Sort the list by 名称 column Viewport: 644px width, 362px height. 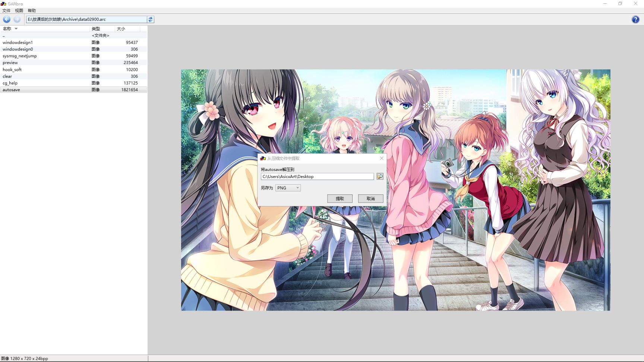point(45,29)
